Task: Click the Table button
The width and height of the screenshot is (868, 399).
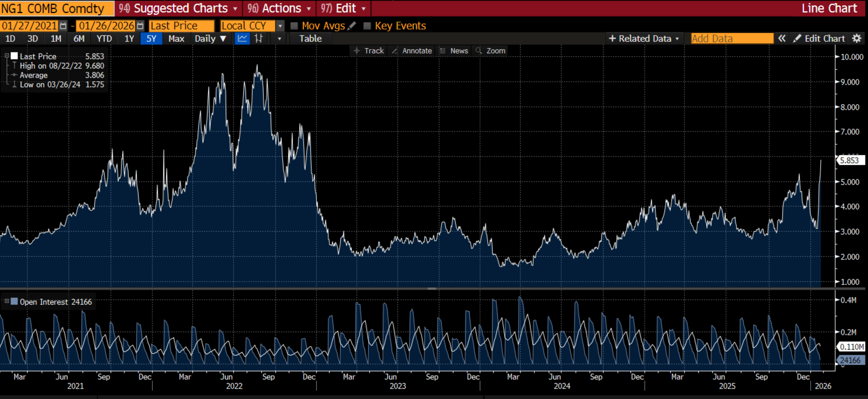Action: (310, 39)
